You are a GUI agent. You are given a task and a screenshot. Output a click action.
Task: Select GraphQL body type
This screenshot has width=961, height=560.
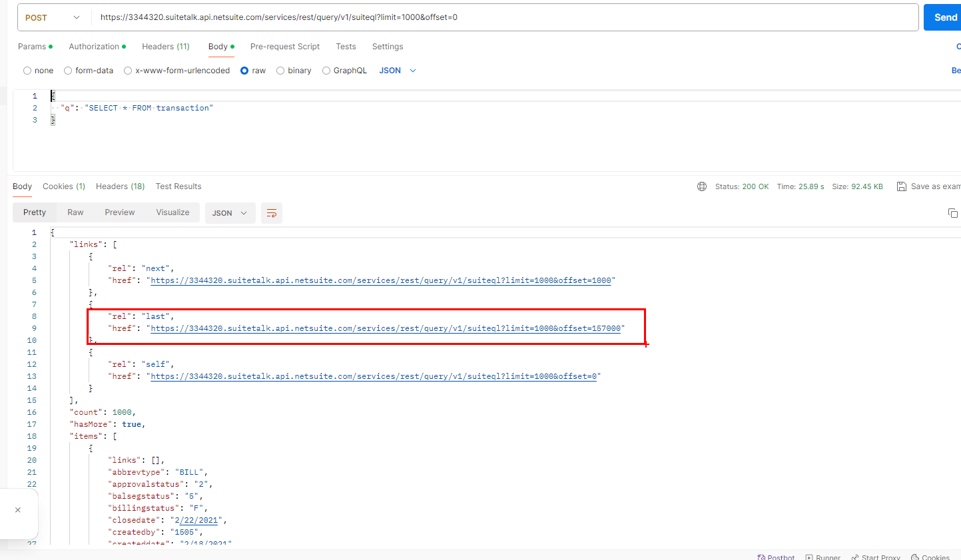click(x=344, y=71)
